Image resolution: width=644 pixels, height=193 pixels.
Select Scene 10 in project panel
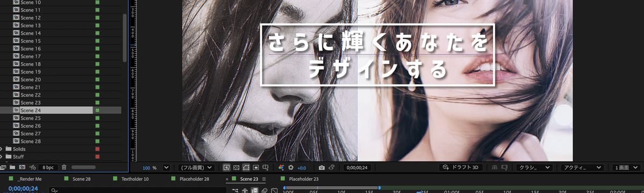coord(31,3)
